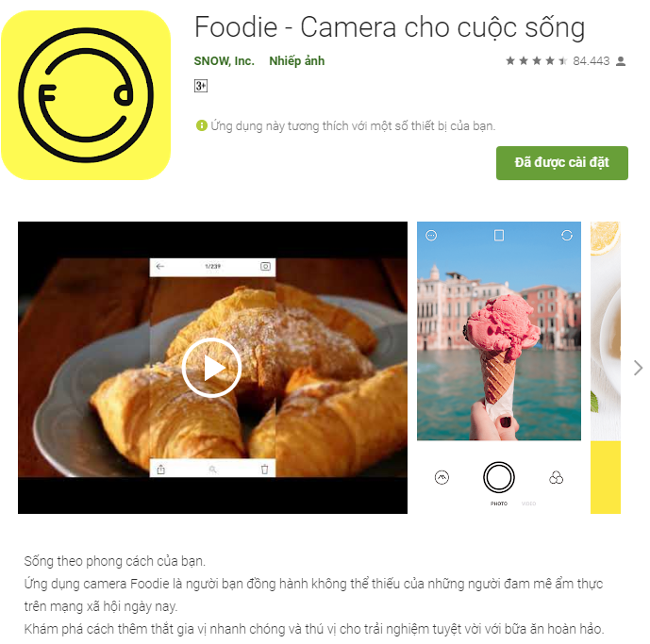Select the PHOTO mode label
This screenshot has height=644, width=650.
click(499, 504)
